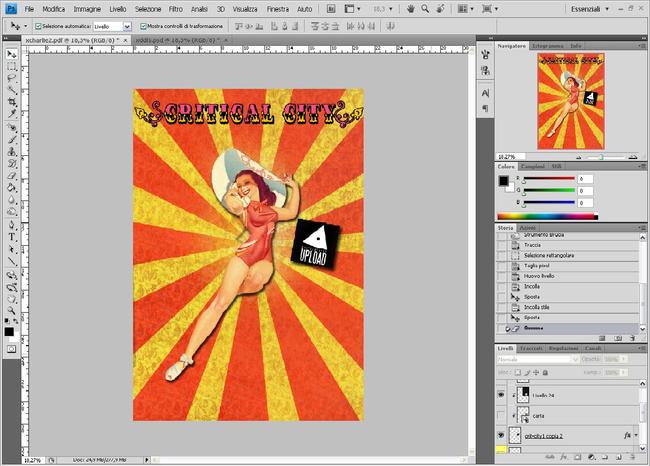Select the History Brush tool

click(x=11, y=163)
